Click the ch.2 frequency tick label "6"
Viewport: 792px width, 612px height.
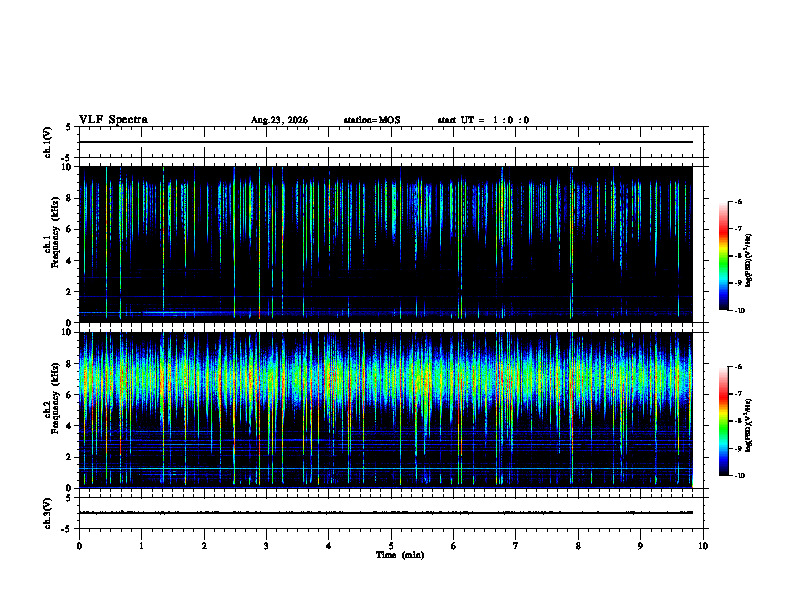[70, 395]
